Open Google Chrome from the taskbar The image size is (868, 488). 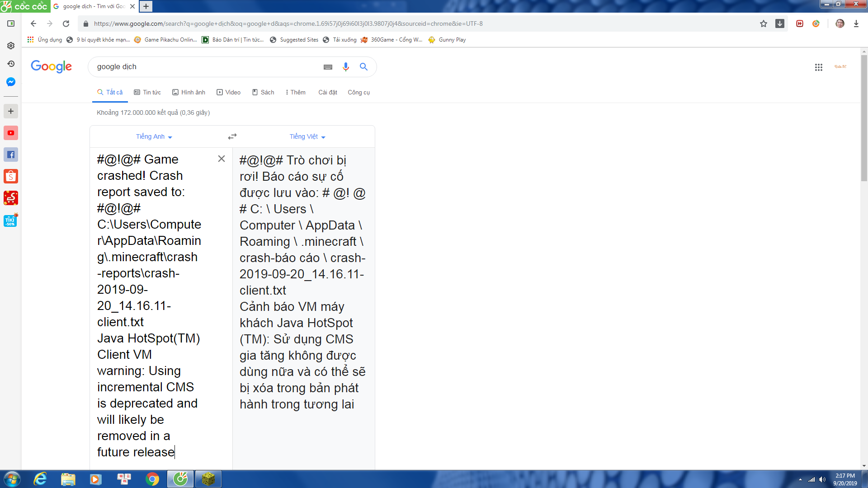coord(152,479)
